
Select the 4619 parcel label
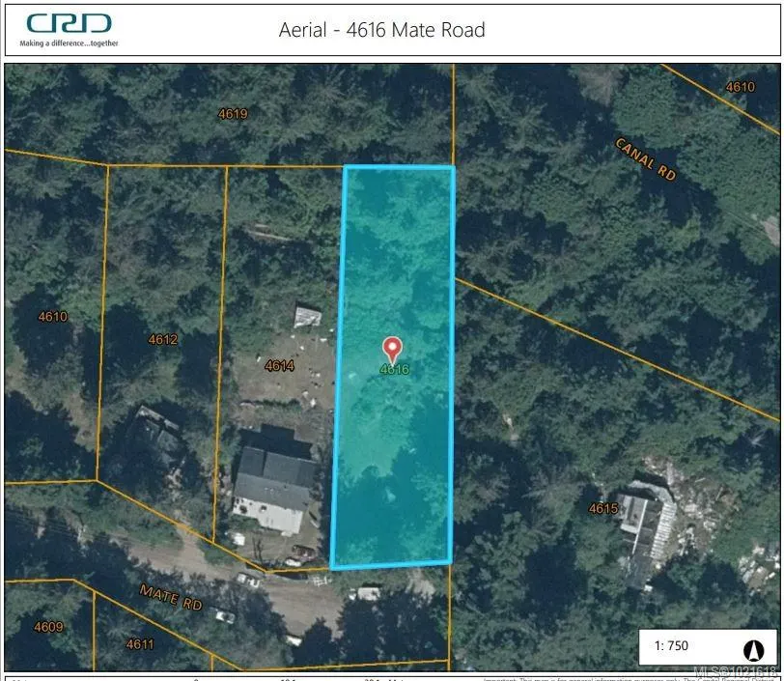pos(233,114)
